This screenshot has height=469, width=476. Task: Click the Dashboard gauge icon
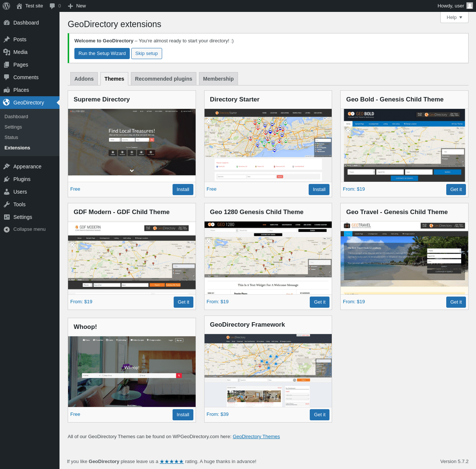(x=7, y=23)
